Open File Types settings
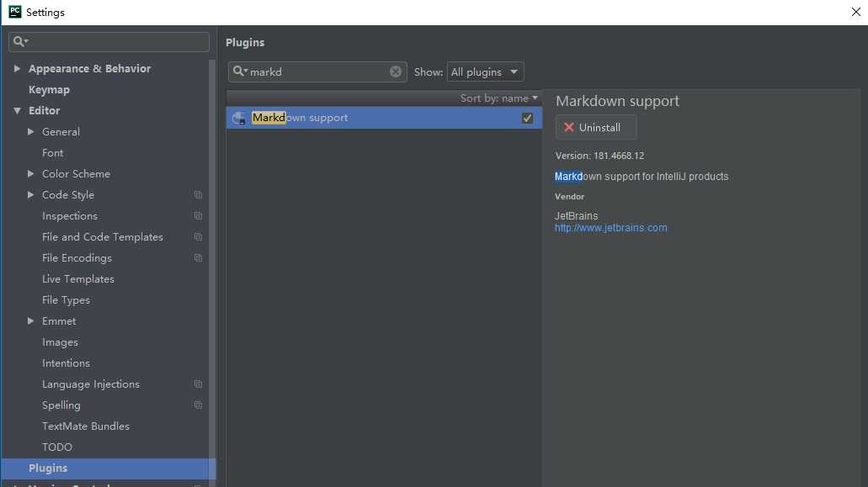This screenshot has width=868, height=487. tap(66, 299)
